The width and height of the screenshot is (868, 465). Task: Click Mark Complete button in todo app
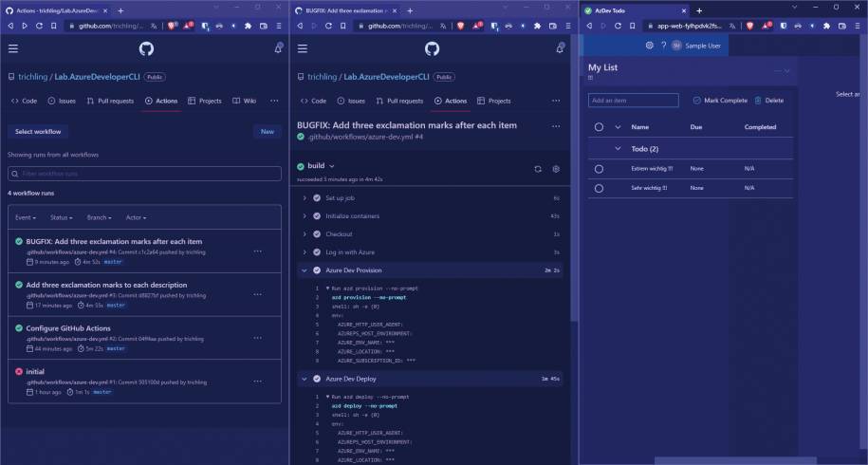pyautogui.click(x=720, y=101)
